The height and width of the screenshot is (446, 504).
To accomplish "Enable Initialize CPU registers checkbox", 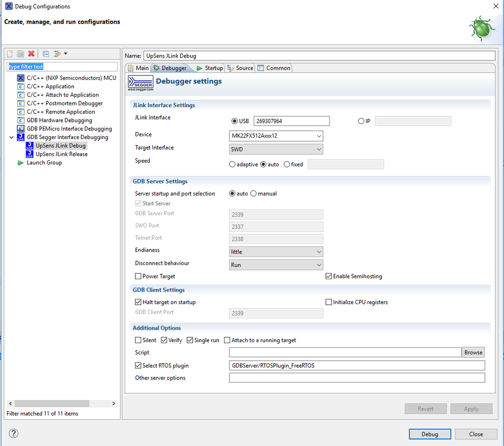I will click(328, 302).
